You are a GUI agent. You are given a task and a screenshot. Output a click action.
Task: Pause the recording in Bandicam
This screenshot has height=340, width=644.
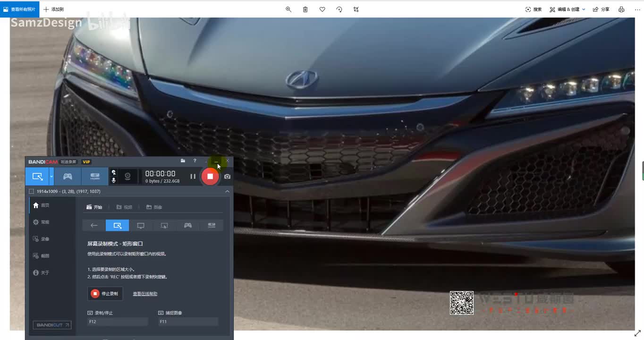click(193, 176)
